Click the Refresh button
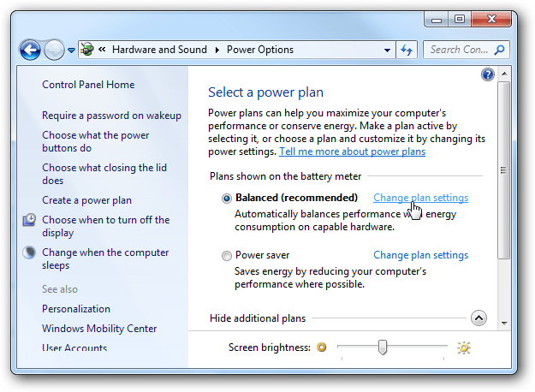This screenshot has height=392, width=535. [x=407, y=50]
